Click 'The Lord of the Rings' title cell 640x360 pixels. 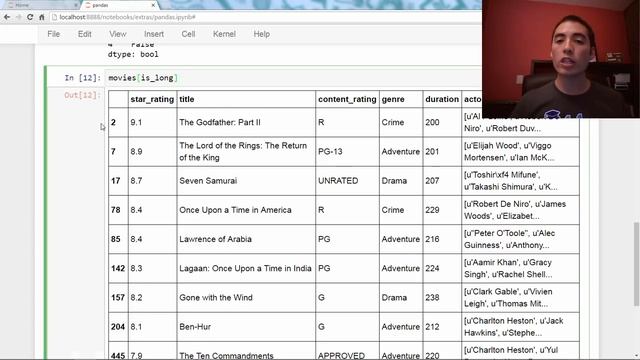(x=246, y=151)
